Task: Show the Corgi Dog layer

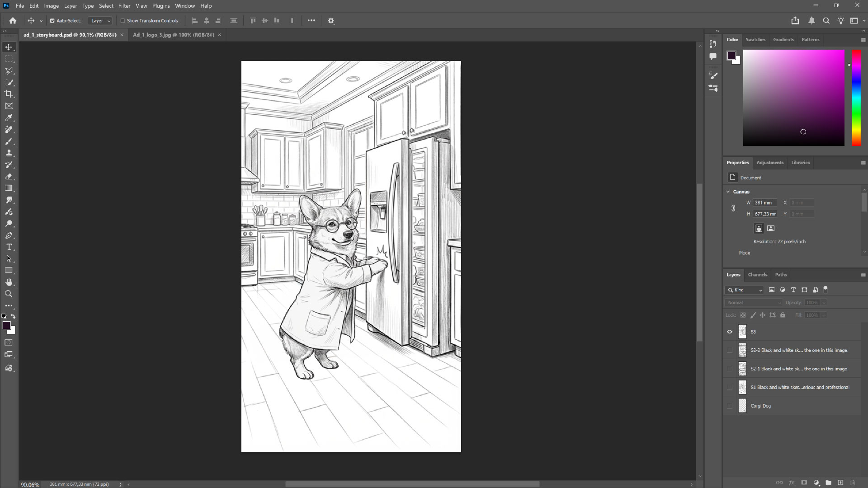Action: [x=729, y=406]
